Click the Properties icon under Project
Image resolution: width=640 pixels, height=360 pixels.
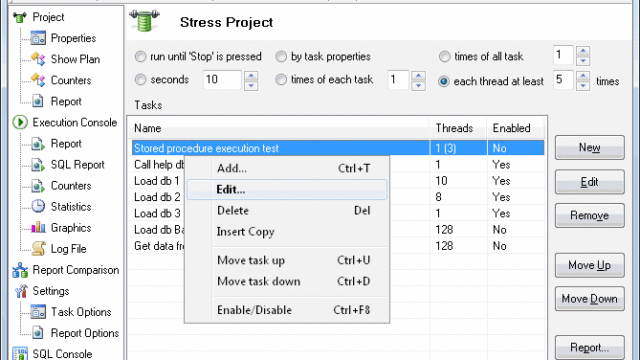tap(38, 38)
